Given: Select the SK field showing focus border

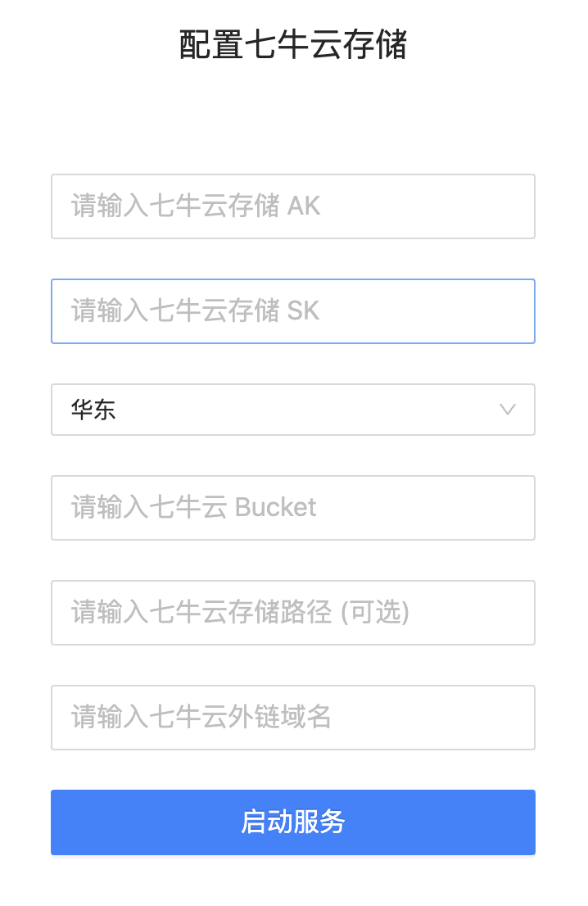Looking at the screenshot, I should pyautogui.click(x=293, y=311).
